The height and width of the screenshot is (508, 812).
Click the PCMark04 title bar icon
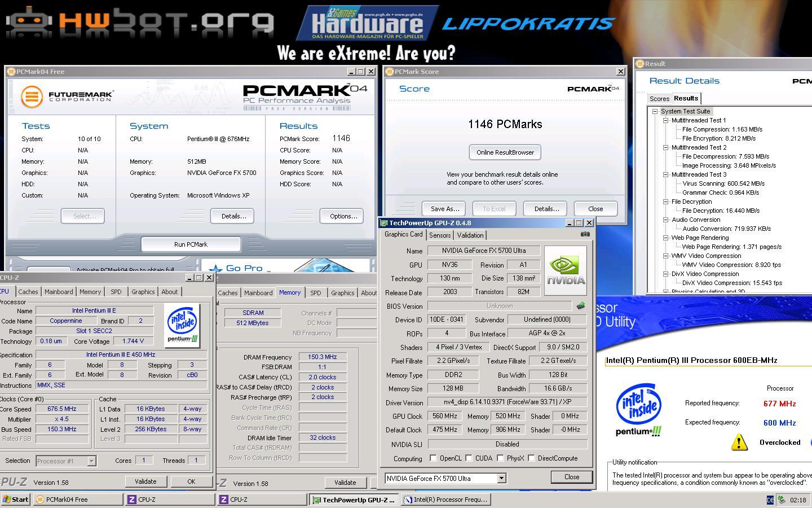[11, 72]
